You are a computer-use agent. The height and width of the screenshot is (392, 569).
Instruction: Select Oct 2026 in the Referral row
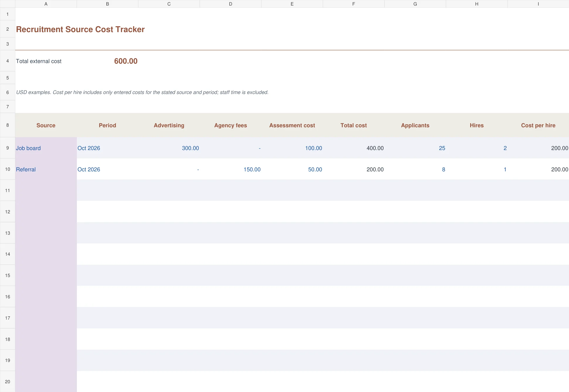108,169
